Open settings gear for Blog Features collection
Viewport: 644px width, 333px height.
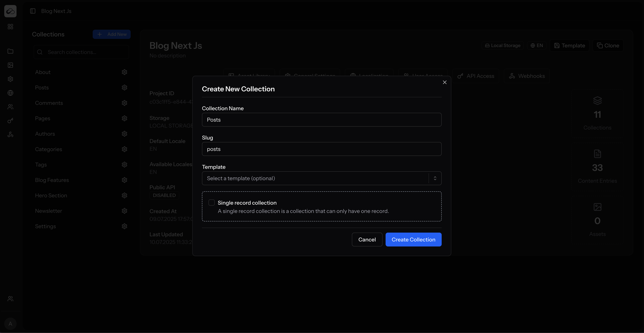point(124,180)
